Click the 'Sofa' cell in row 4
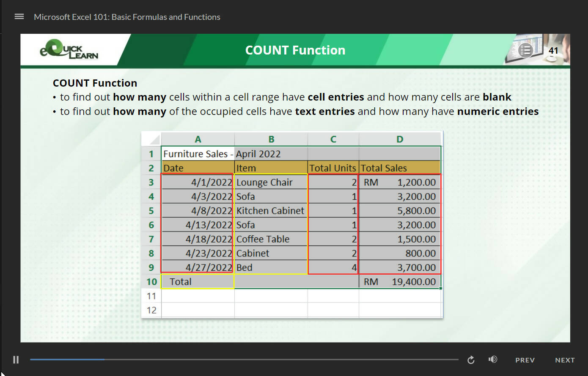This screenshot has height=376, width=588. [x=271, y=196]
